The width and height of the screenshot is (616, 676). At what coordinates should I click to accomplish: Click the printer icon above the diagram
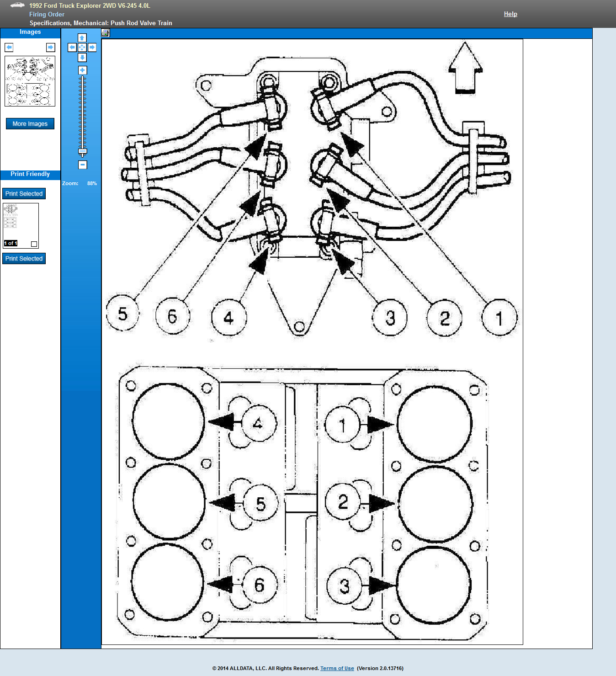point(106,33)
